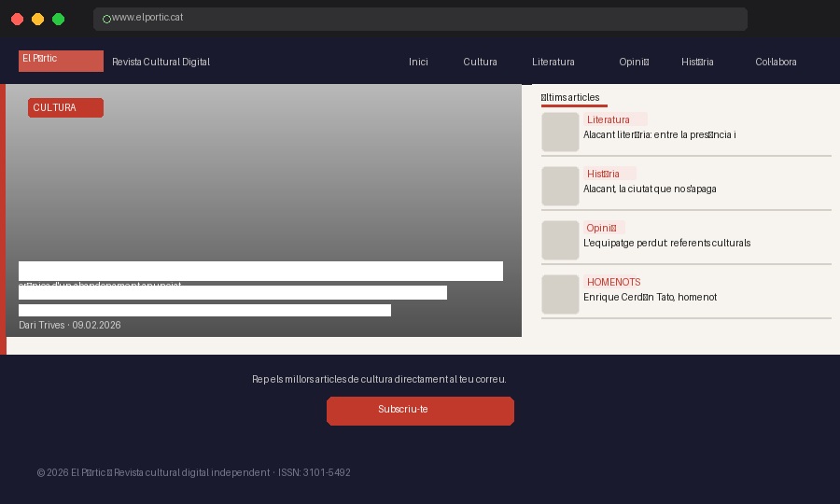The height and width of the screenshot is (504, 840).
Task: Open the Literatura nav link
Action: [553, 63]
